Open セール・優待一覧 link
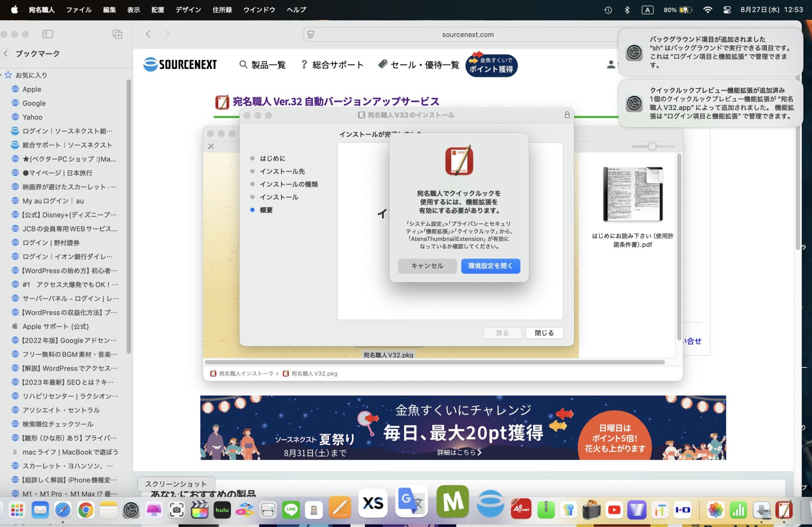 pyautogui.click(x=419, y=65)
